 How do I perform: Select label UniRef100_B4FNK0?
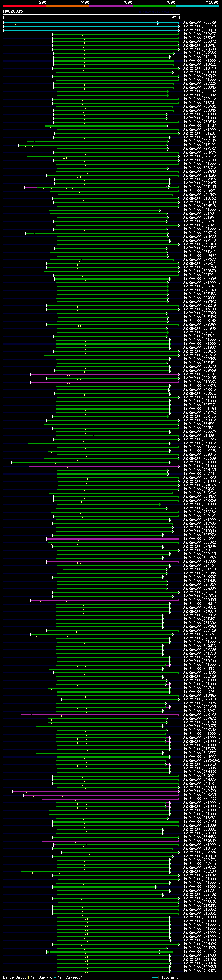(199, 194)
